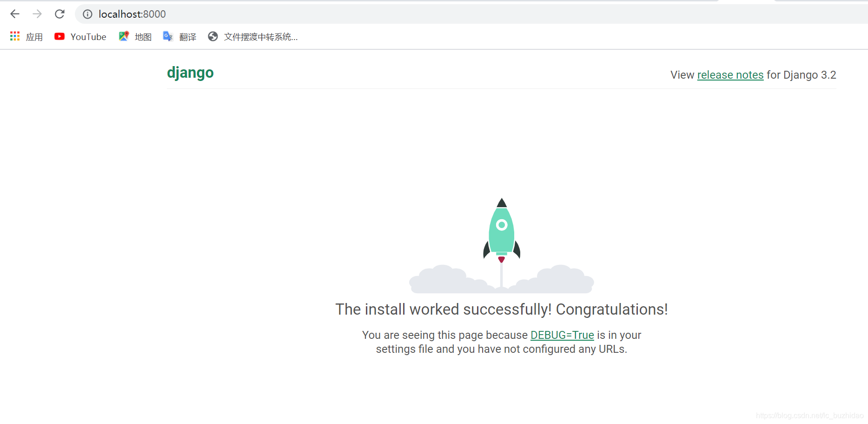868x424 pixels.
Task: Open the YouTube bookmark text
Action: pyautogui.click(x=88, y=37)
